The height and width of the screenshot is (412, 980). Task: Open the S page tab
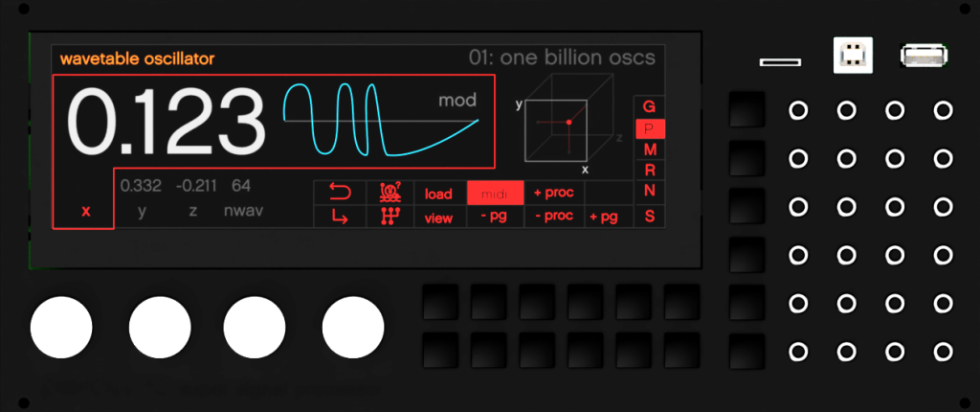(x=650, y=217)
